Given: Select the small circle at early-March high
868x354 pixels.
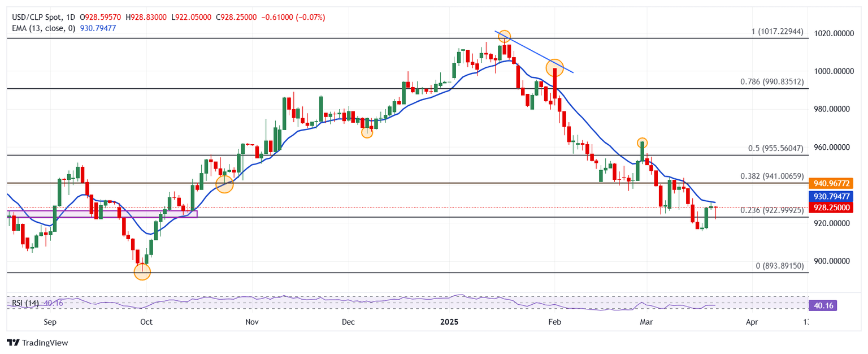Looking at the screenshot, I should 642,143.
